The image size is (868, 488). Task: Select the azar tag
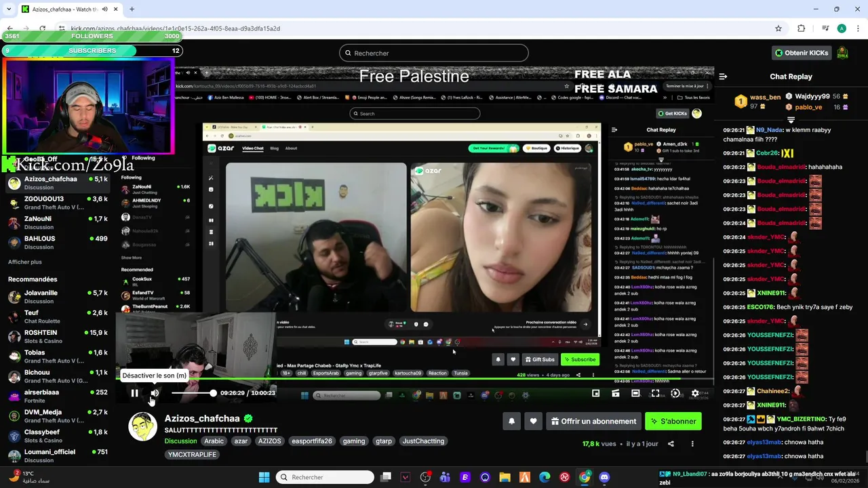point(241,441)
